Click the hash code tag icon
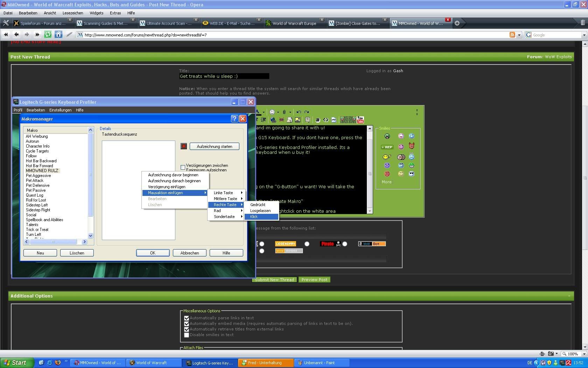 click(318, 120)
